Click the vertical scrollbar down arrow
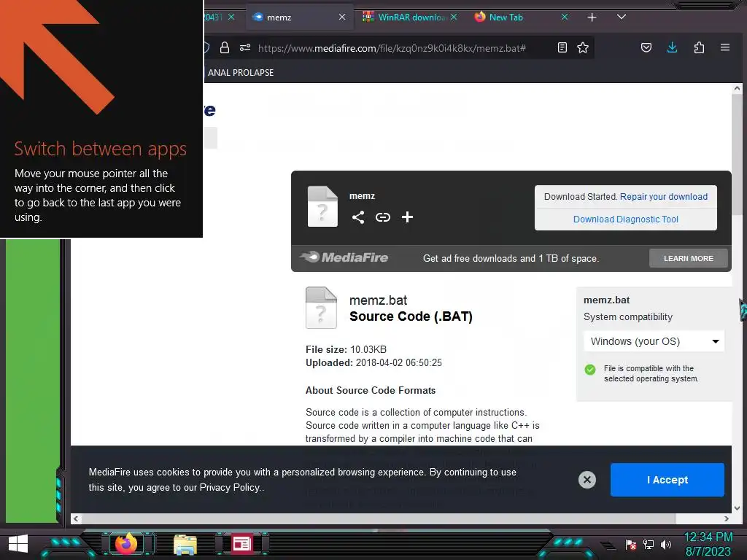The image size is (747, 560). [x=737, y=508]
